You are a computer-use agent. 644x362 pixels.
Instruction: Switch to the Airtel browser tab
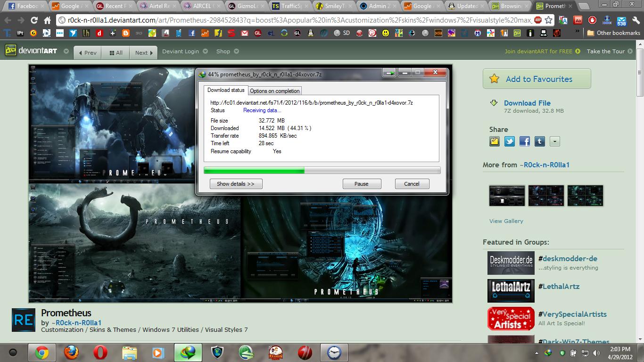158,6
